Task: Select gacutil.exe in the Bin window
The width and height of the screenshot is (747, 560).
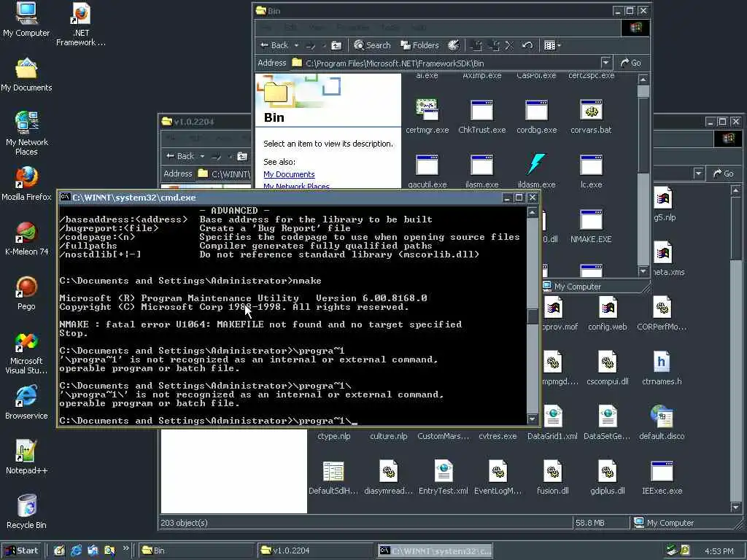Action: 427,171
